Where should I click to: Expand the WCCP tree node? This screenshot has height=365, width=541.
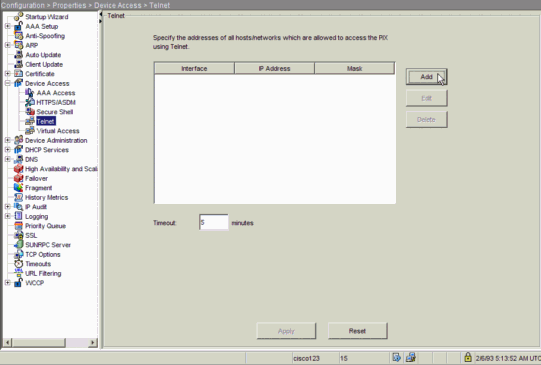pyautogui.click(x=8, y=283)
